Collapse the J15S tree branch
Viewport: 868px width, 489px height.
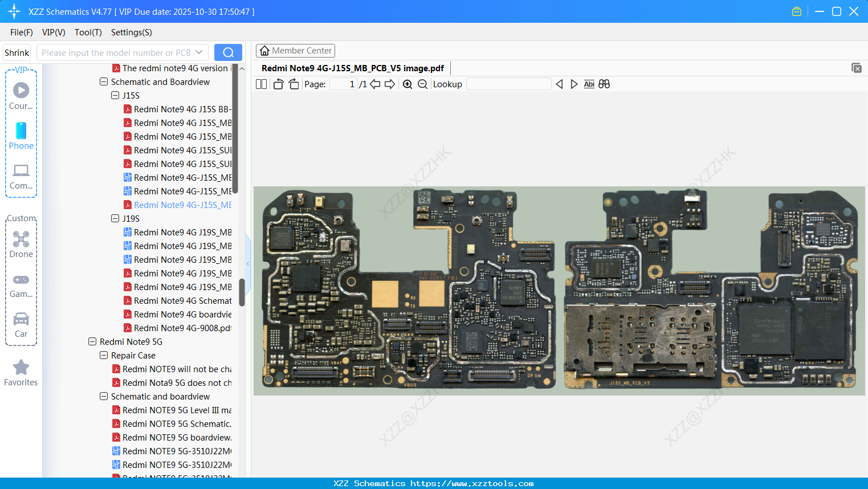click(x=115, y=95)
